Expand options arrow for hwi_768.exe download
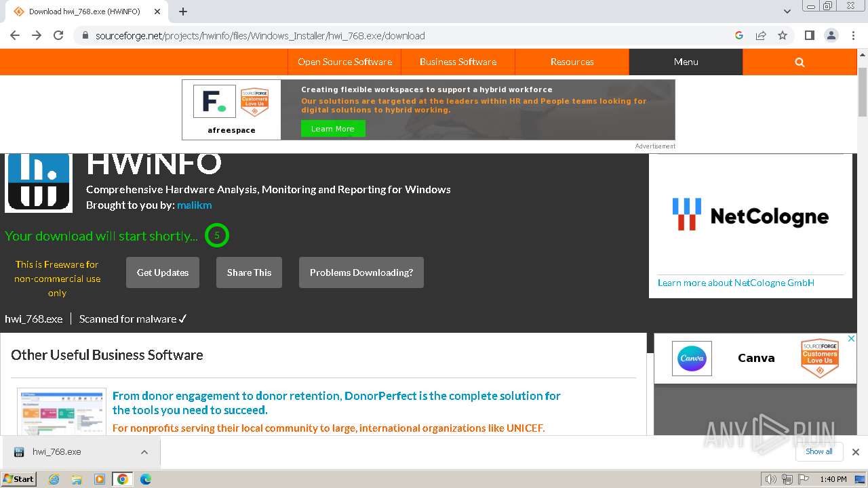The height and width of the screenshot is (488, 868). tap(144, 451)
